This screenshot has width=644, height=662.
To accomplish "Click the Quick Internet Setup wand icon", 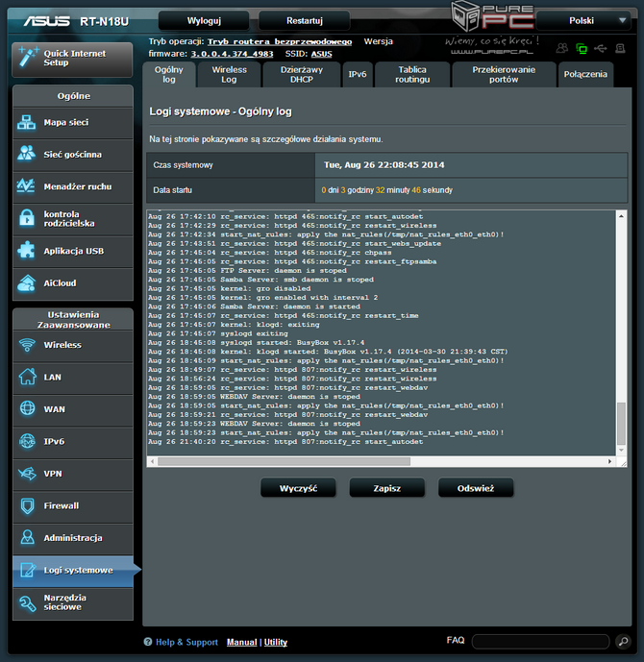I will pos(28,58).
